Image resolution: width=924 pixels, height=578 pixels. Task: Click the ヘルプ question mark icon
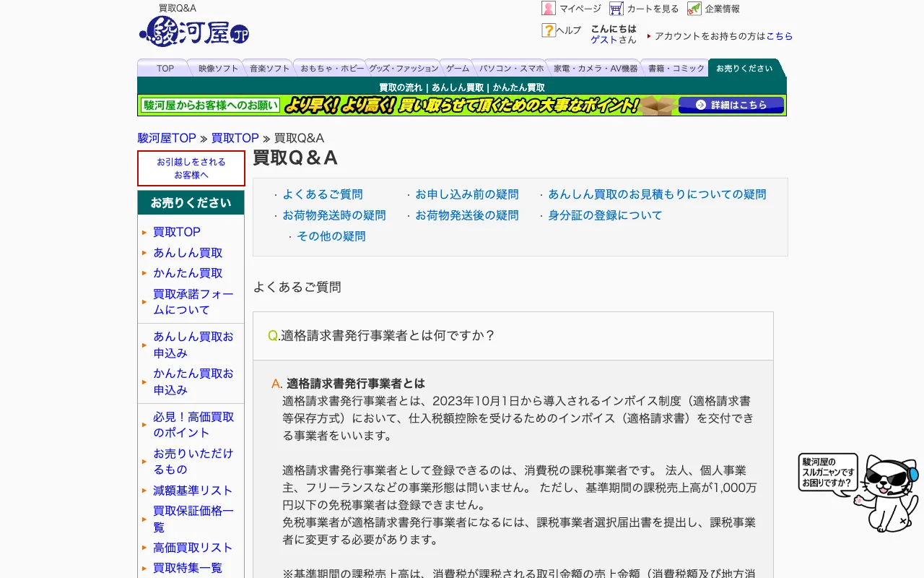click(x=549, y=30)
